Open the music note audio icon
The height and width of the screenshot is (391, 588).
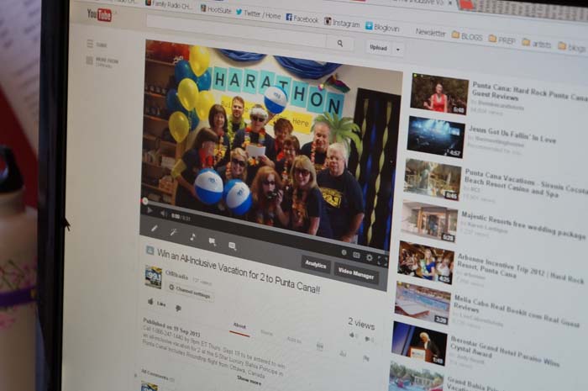point(192,237)
